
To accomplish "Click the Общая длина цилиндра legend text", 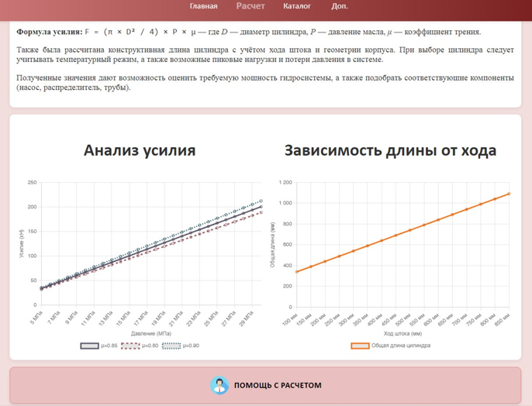I will coord(401,346).
